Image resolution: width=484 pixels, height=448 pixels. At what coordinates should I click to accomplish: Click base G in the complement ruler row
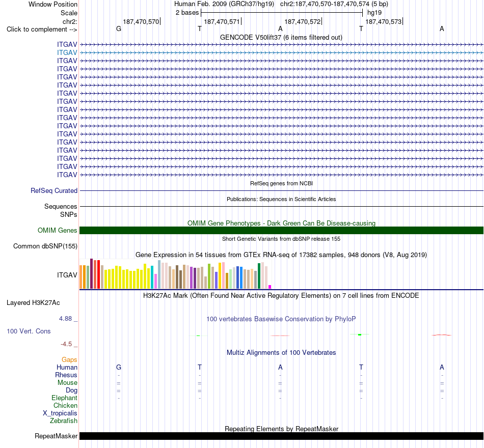coord(119,29)
